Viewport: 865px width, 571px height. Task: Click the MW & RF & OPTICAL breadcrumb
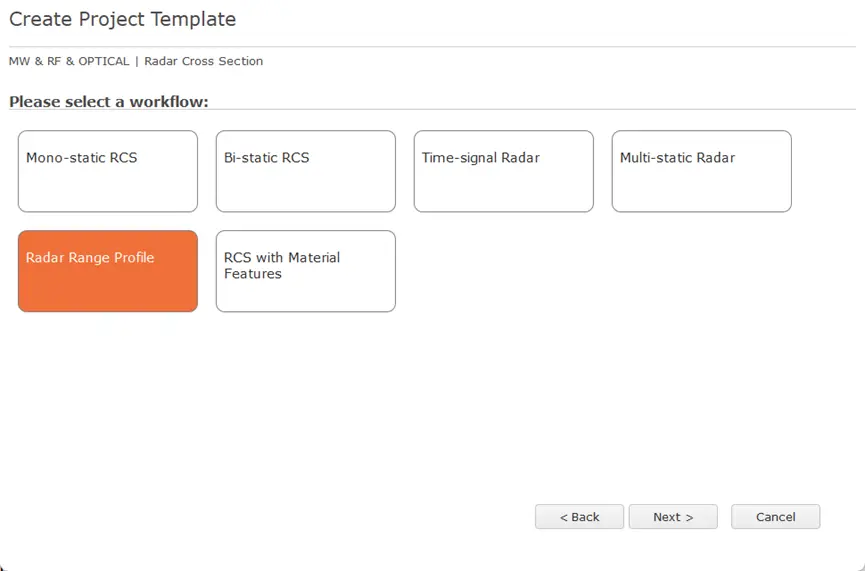click(x=69, y=61)
